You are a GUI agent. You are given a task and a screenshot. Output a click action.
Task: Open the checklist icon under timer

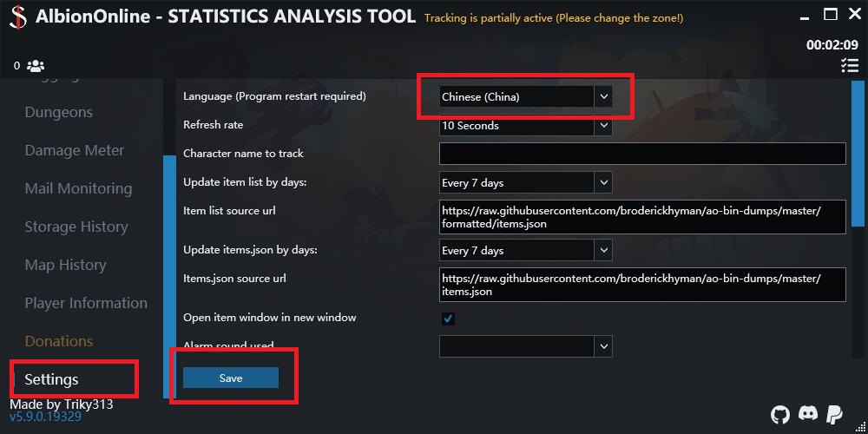coord(849,65)
